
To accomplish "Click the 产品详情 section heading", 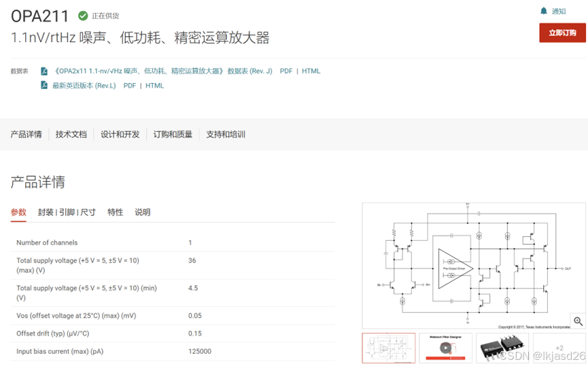I will click(38, 182).
